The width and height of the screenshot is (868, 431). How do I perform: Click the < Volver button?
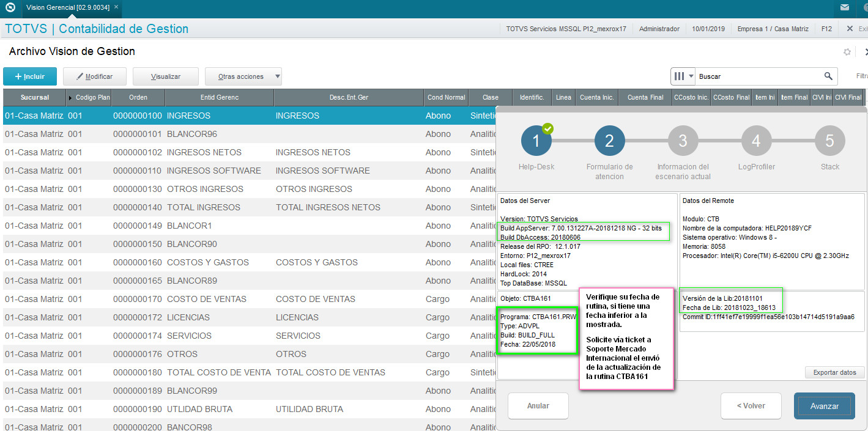[751, 406]
